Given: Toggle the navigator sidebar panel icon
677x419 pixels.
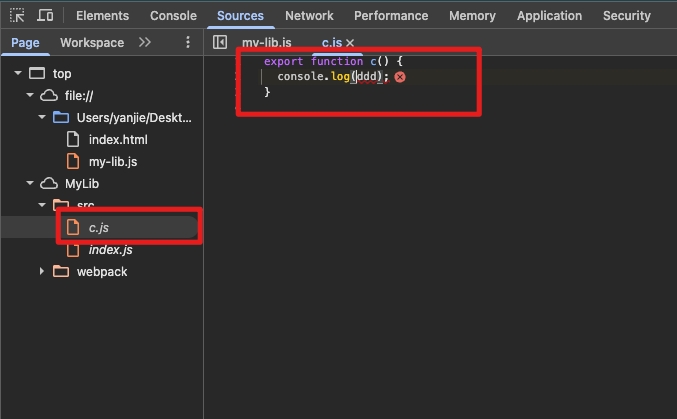Looking at the screenshot, I should click(x=220, y=43).
